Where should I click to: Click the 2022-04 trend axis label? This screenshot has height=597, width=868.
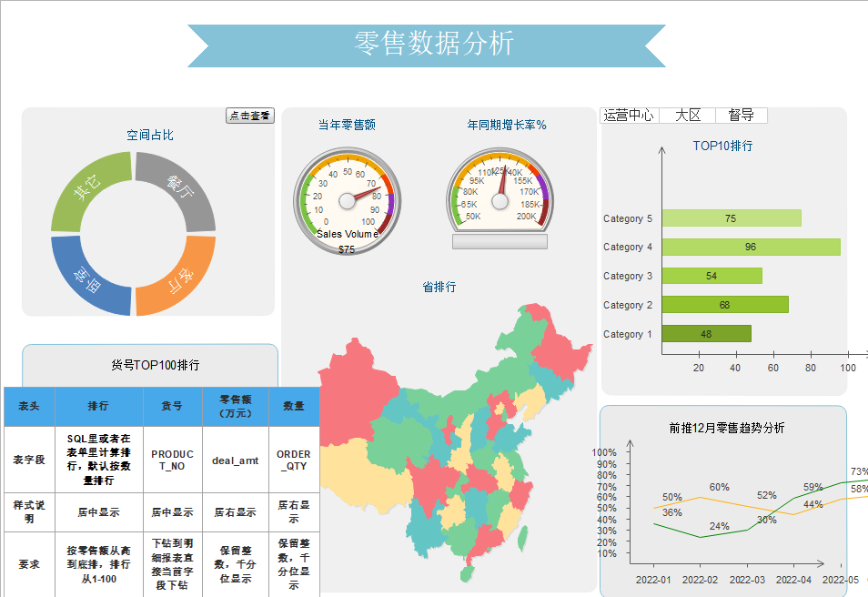pos(793,580)
